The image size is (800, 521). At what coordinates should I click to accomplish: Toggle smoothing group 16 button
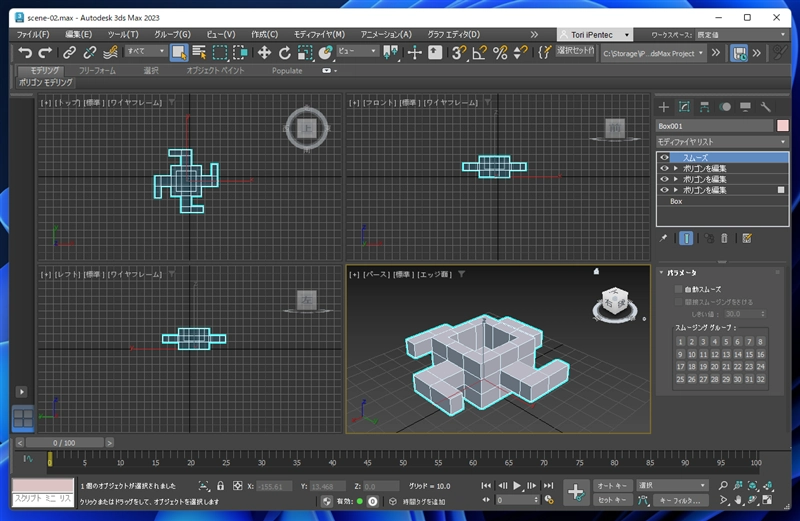pyautogui.click(x=760, y=354)
